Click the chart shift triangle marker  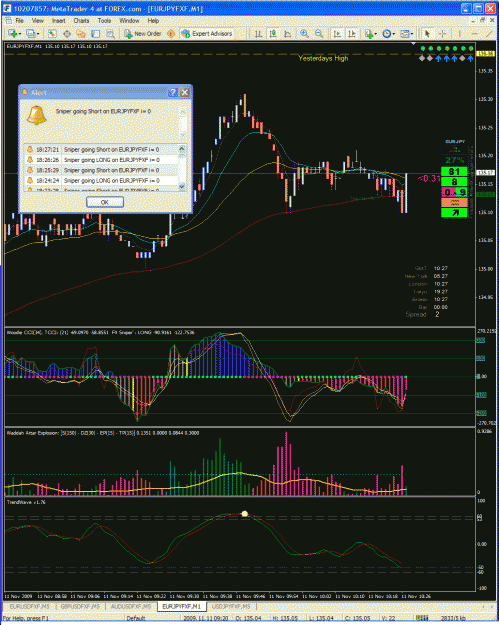pos(413,43)
